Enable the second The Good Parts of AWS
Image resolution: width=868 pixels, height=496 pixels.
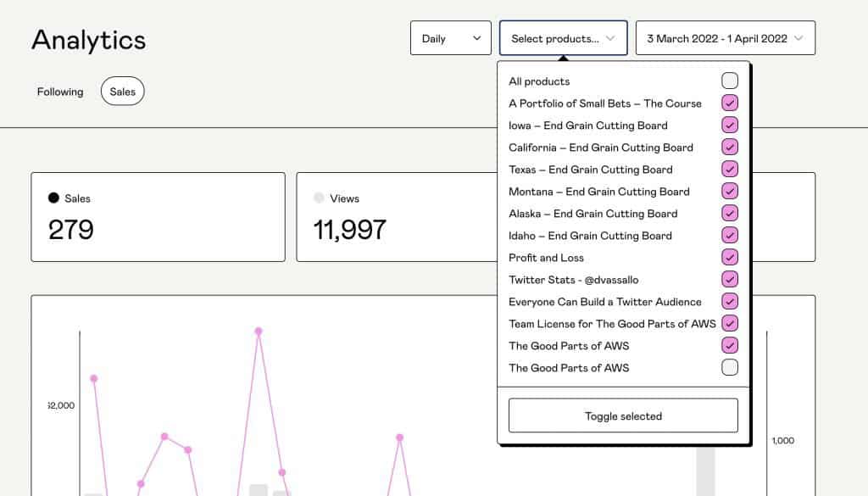(729, 367)
